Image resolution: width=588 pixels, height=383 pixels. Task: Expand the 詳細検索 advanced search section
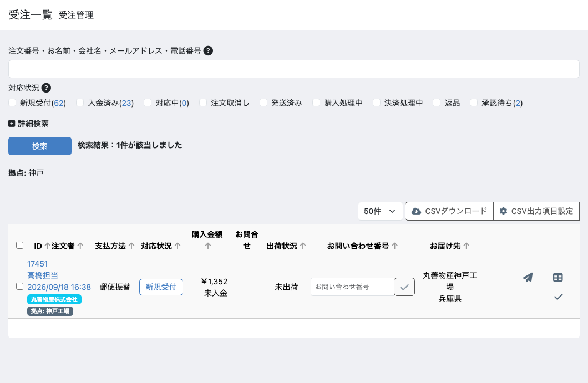(28, 123)
